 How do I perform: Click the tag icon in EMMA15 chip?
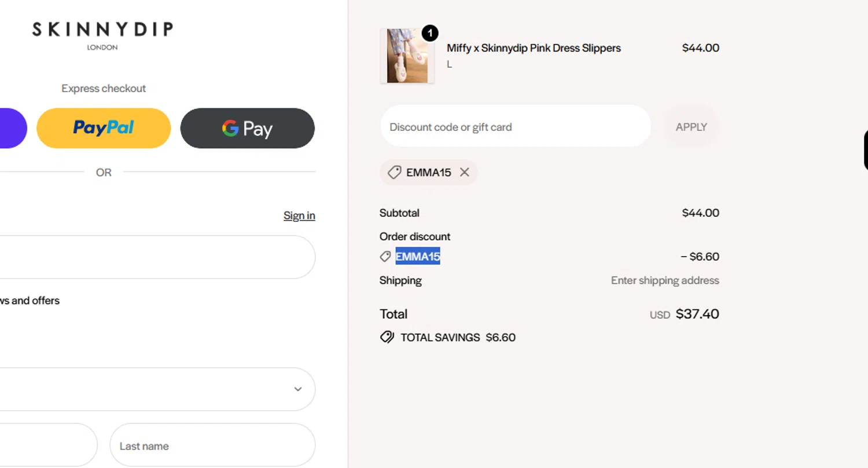click(x=394, y=172)
